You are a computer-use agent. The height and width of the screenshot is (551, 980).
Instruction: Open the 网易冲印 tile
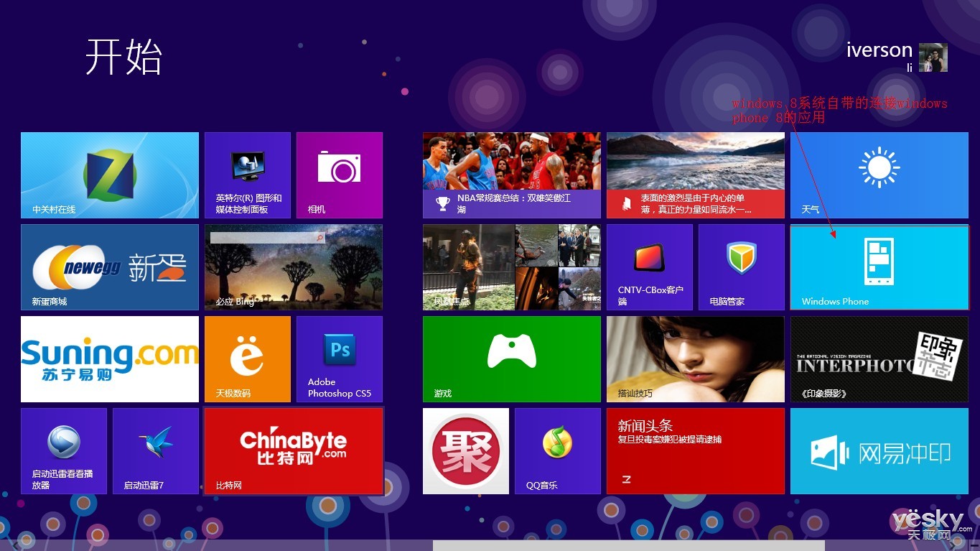[x=879, y=451]
